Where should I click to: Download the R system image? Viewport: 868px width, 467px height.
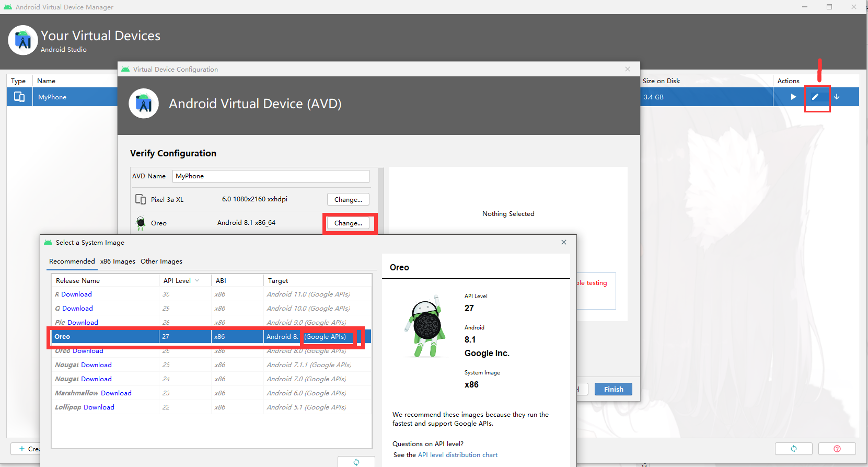76,294
